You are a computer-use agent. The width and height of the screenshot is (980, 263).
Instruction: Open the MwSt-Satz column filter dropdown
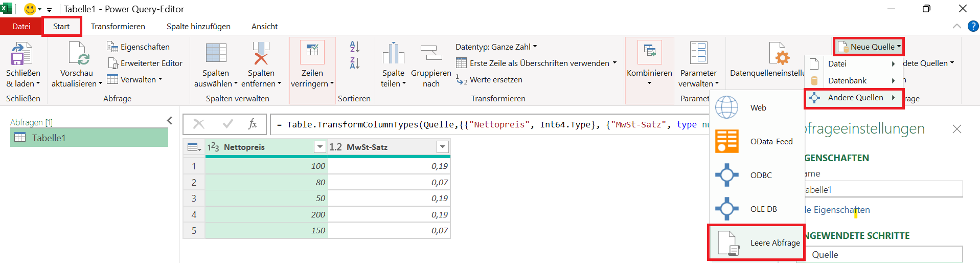click(x=443, y=147)
